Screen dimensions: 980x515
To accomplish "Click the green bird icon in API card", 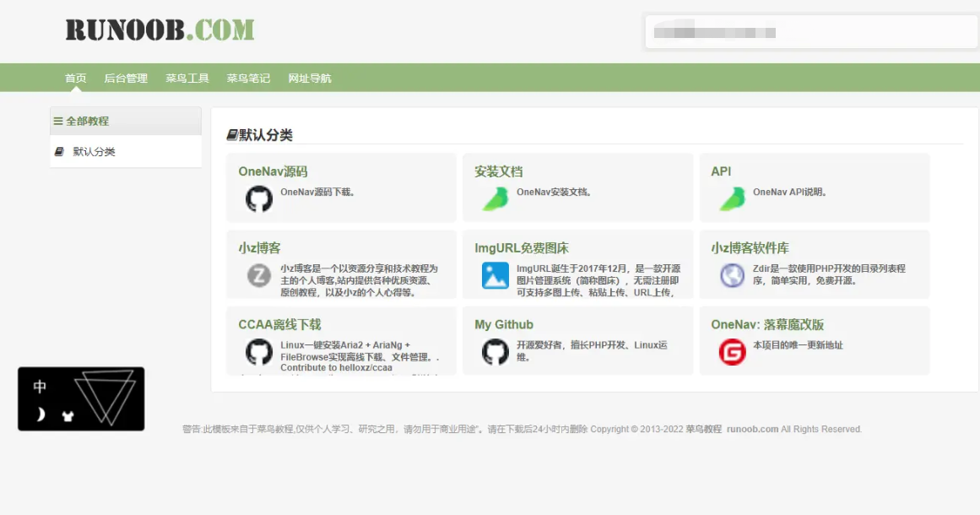I will [x=732, y=198].
